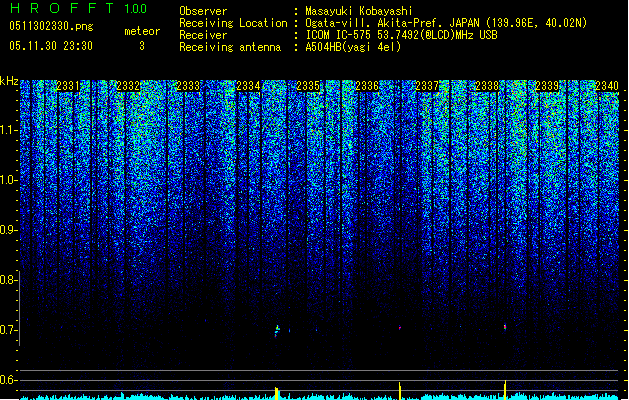This screenshot has height=400, width=629.
Task: Click the yellow intensity spike below 2337 echo
Action: (x=400, y=391)
